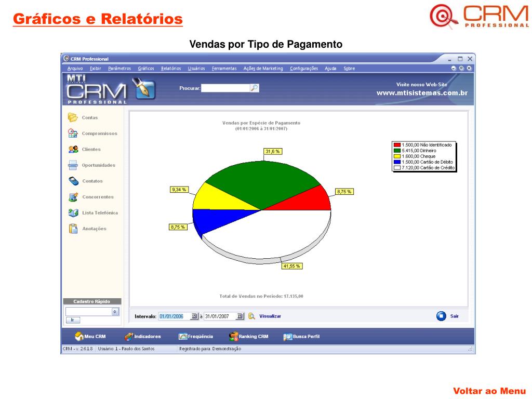Click the Visualizar magnifier icon
This screenshot has height=399, width=532.
[252, 316]
